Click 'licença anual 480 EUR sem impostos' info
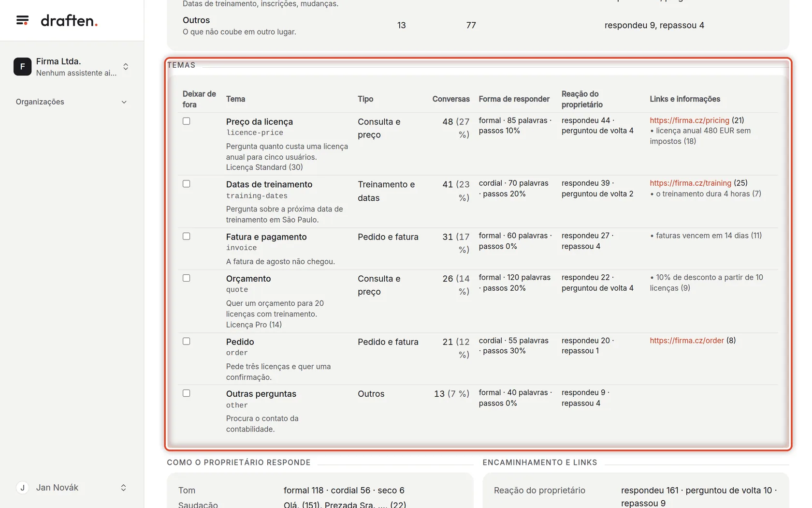Screen dimensions: 812x508 coord(700,136)
